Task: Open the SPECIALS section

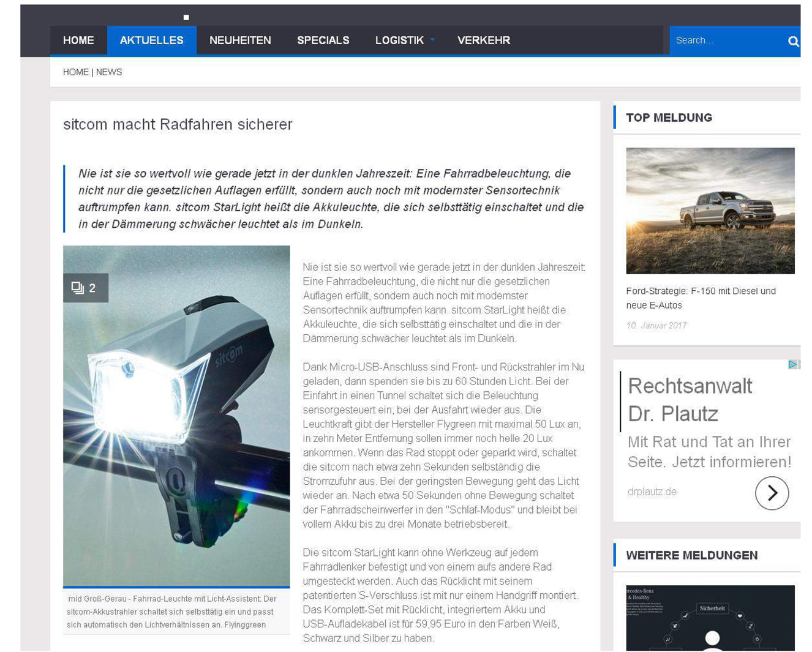Action: click(323, 40)
